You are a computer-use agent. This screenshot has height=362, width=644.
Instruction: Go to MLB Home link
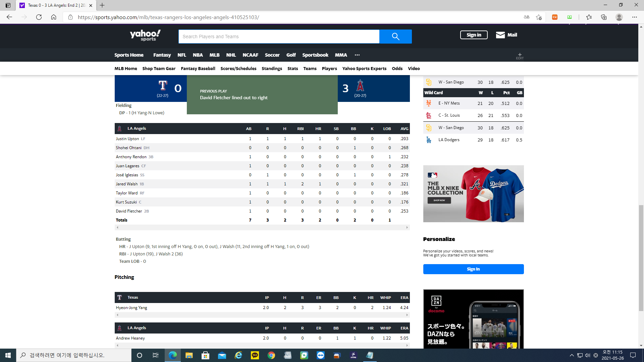pyautogui.click(x=126, y=68)
